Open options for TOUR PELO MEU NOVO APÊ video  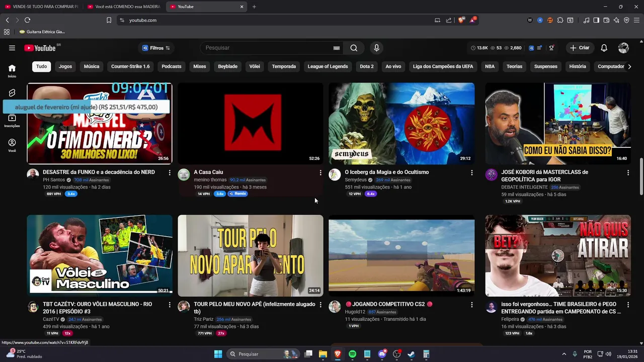coord(320,305)
